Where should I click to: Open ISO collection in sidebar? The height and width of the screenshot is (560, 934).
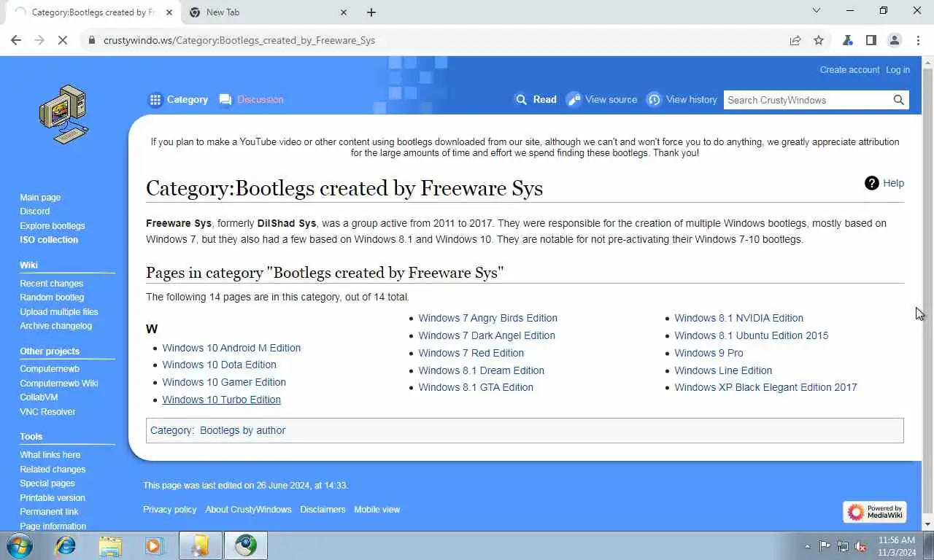(x=49, y=240)
